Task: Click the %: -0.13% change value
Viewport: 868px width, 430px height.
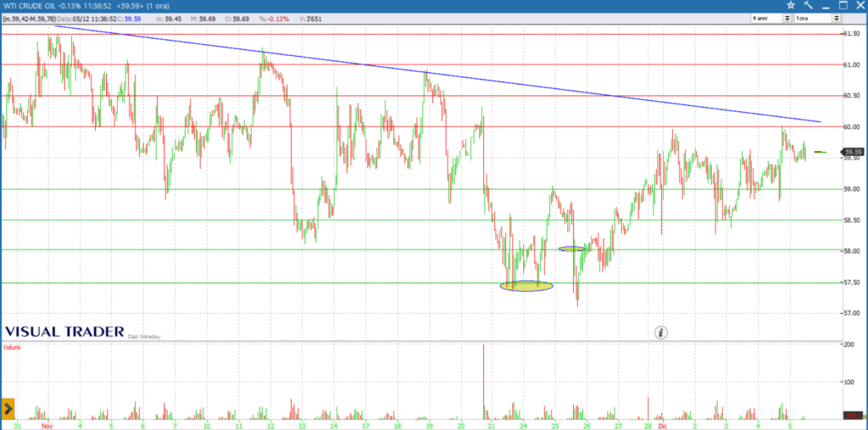Action: pos(274,19)
